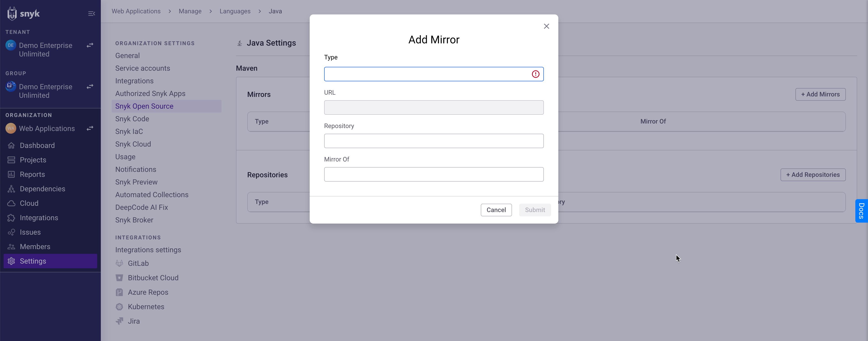Switch organization Web Applications swap arrows

90,128
